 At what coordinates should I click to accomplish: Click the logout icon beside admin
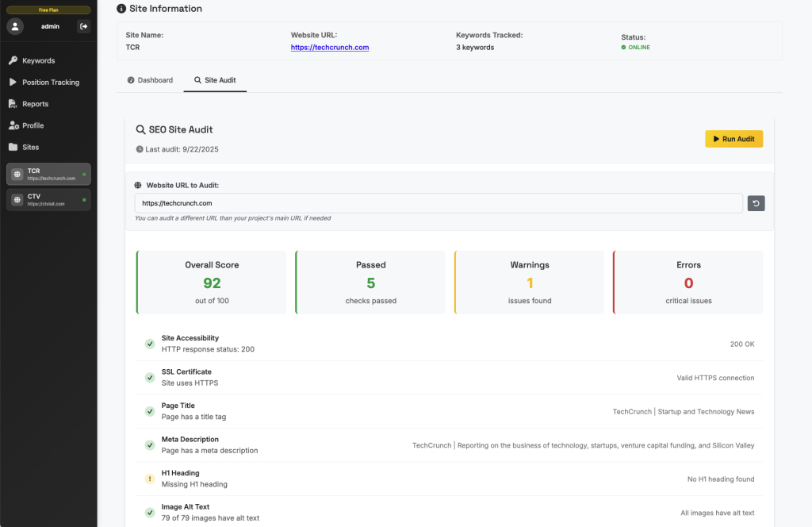point(83,26)
